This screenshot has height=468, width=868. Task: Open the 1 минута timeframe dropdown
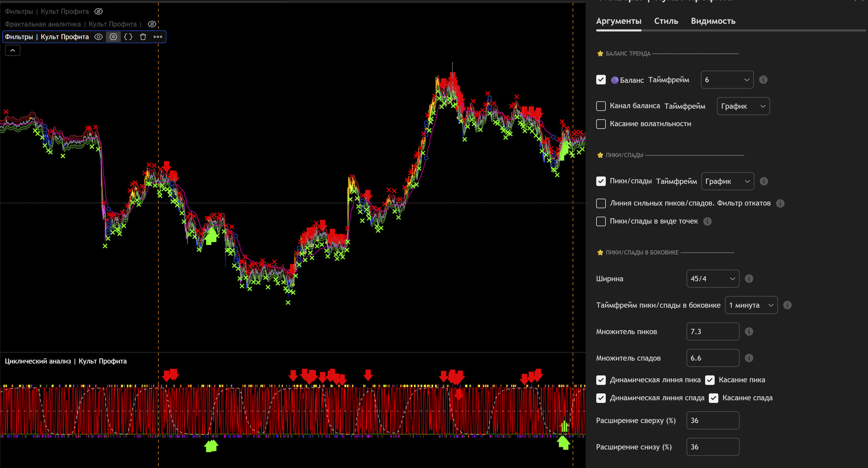751,305
